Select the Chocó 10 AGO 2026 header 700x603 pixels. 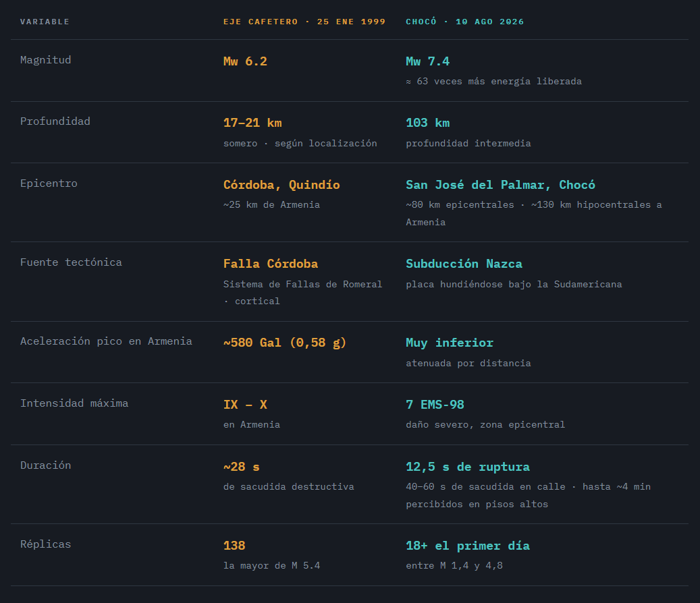(464, 22)
